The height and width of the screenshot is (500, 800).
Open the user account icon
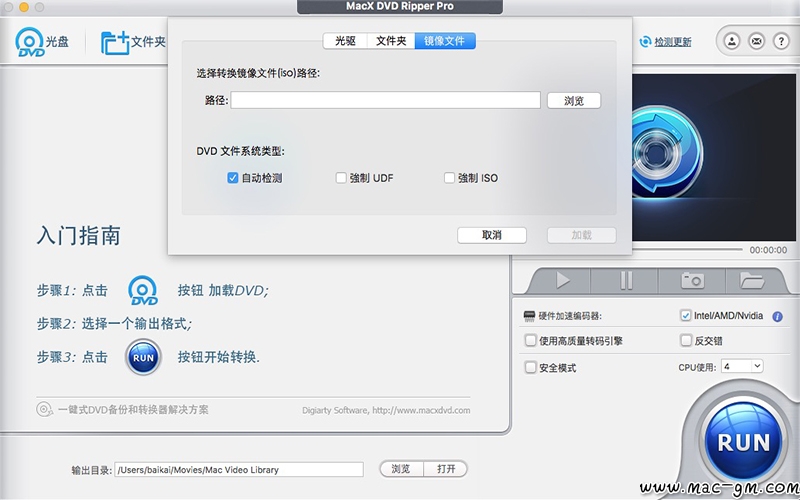coord(732,41)
